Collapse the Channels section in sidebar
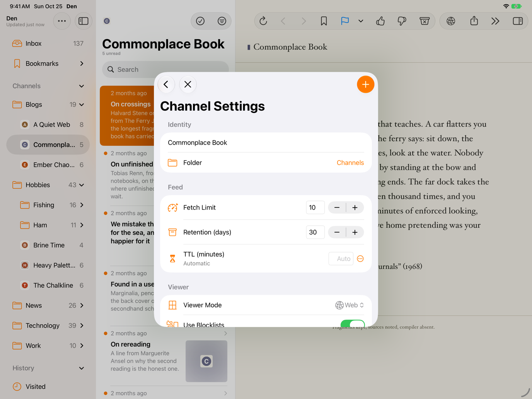This screenshot has width=532, height=399. point(82,86)
